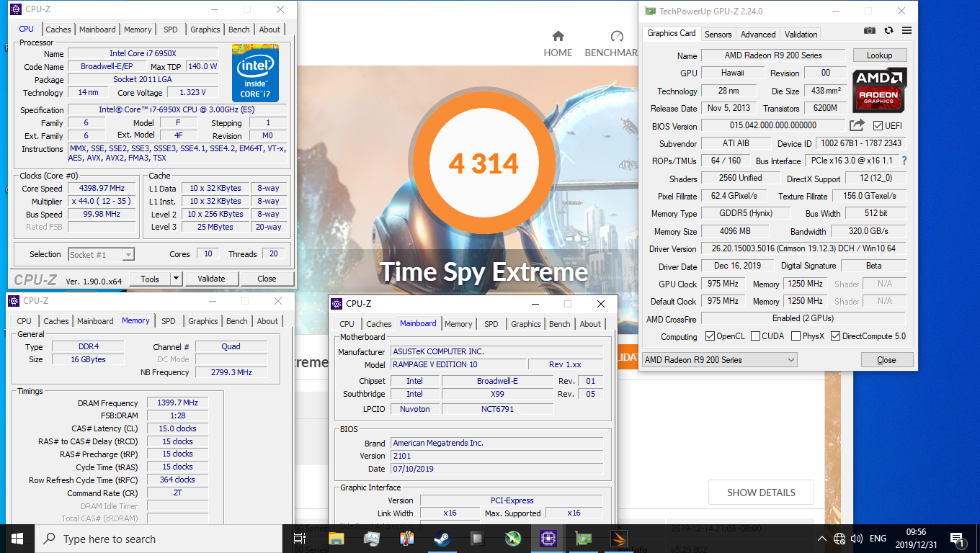Toggle the DirectCompute 5.0 checkbox
This screenshot has height=553, width=980.
[x=835, y=336]
